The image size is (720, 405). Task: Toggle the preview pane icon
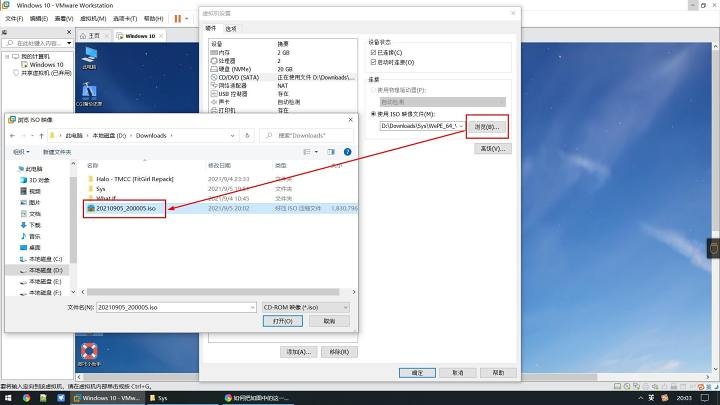[x=331, y=152]
